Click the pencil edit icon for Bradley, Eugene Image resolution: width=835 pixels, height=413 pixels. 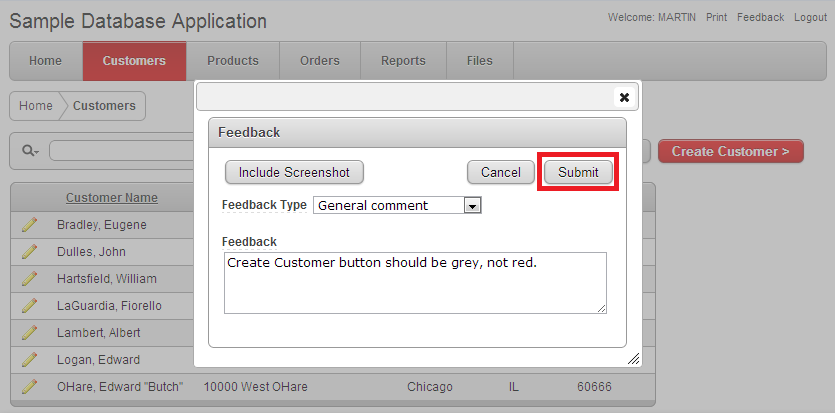(x=29, y=225)
